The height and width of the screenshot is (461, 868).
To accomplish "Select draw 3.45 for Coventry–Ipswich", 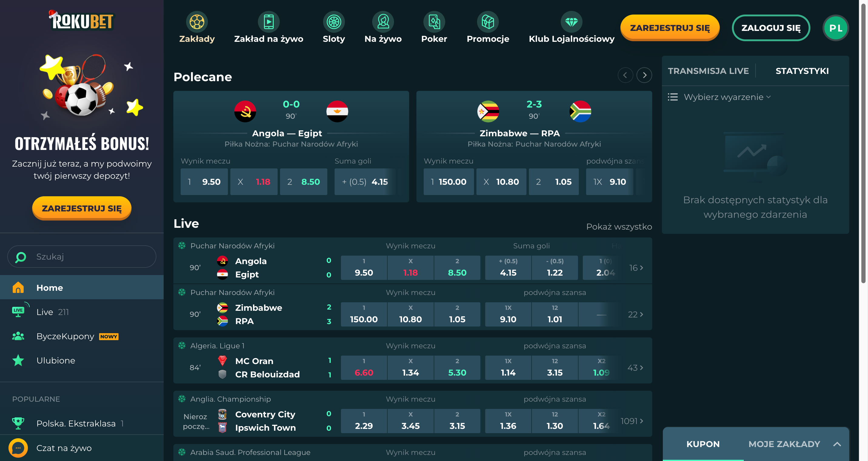I will [410, 421].
